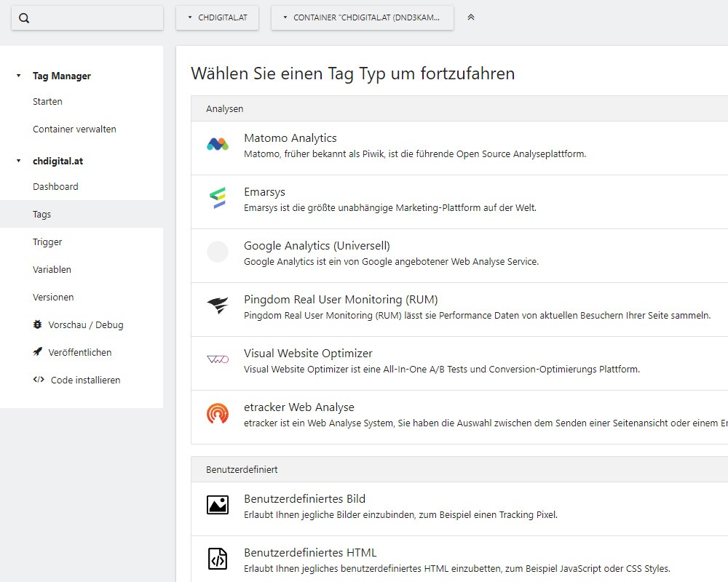Collapse the chdigital.at menu section
The image size is (728, 582).
click(19, 161)
